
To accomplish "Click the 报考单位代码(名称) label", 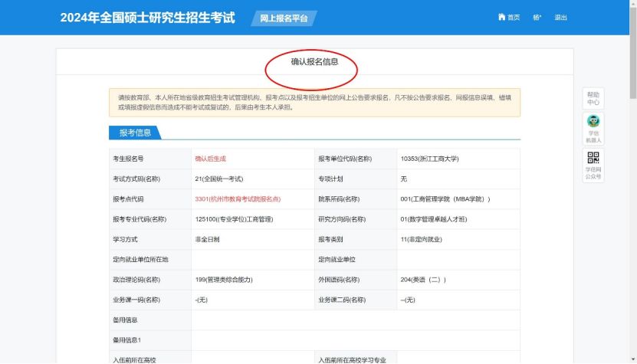I will coord(345,159).
